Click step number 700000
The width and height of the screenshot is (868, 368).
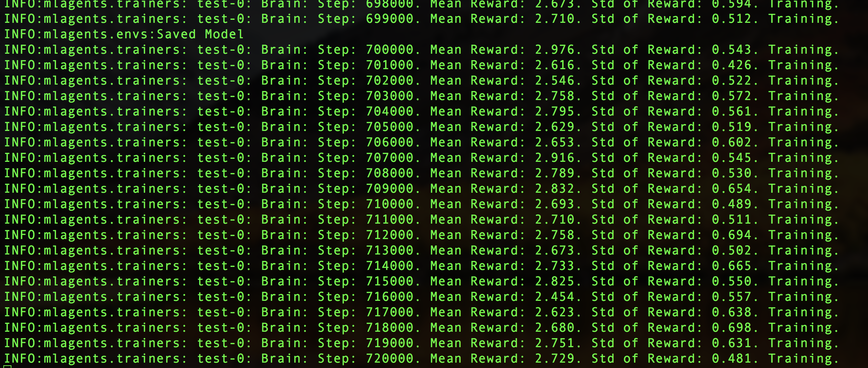tap(389, 50)
